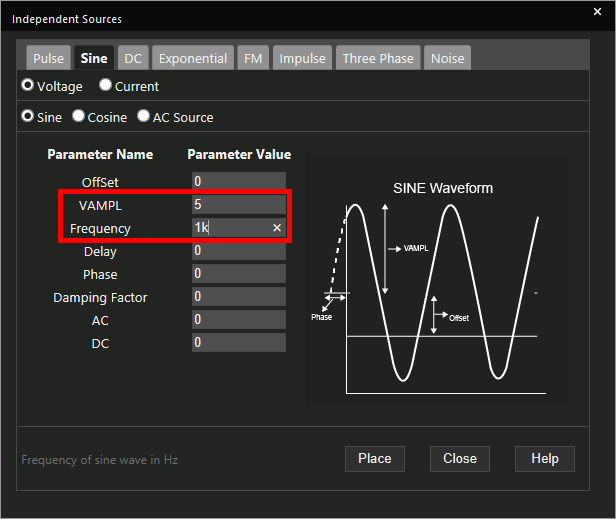
Task: Select the AC Source radio option
Action: pyautogui.click(x=143, y=116)
